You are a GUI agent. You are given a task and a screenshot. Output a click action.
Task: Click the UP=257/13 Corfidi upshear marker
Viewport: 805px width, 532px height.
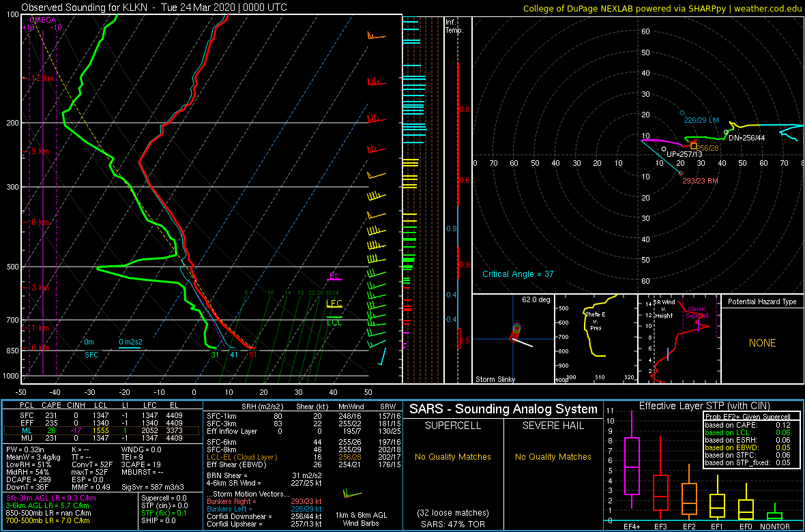(x=664, y=149)
